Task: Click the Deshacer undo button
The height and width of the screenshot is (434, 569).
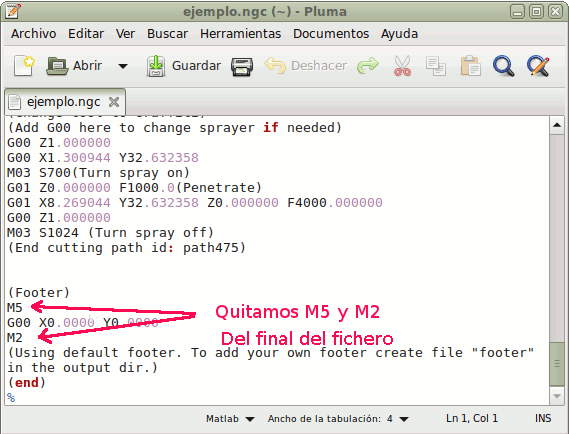Action: [306, 66]
